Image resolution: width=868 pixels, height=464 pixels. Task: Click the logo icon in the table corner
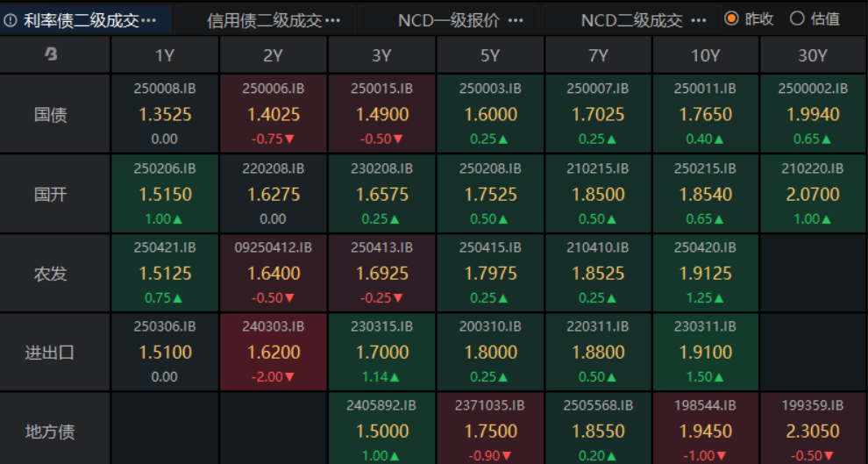click(52, 55)
